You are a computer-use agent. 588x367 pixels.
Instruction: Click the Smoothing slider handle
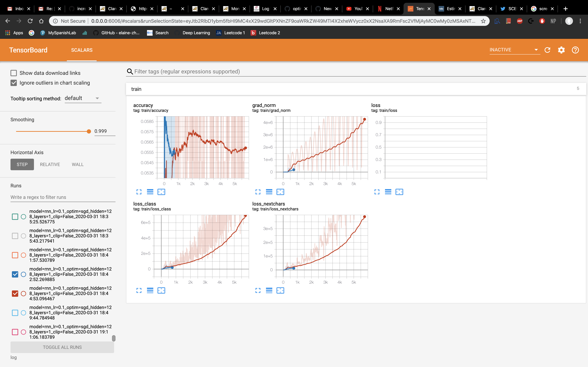[89, 131]
